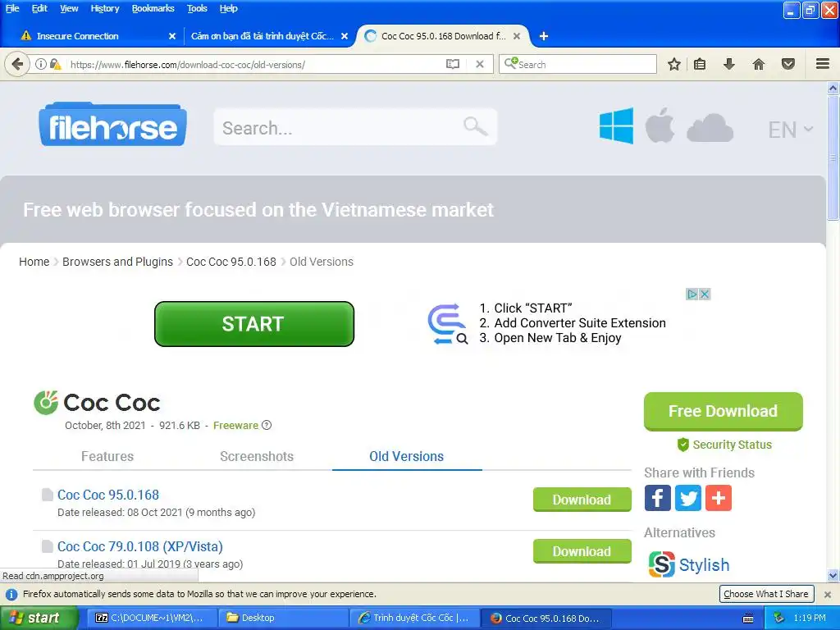This screenshot has height=630, width=840.
Task: Download Coc Coc 79.0.108 (XP/Vista)
Action: point(582,551)
